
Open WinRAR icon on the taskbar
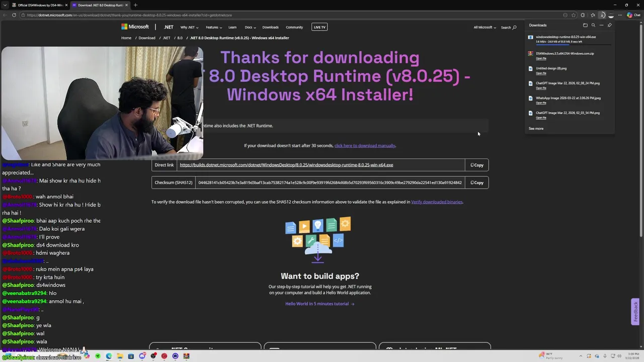click(186, 356)
